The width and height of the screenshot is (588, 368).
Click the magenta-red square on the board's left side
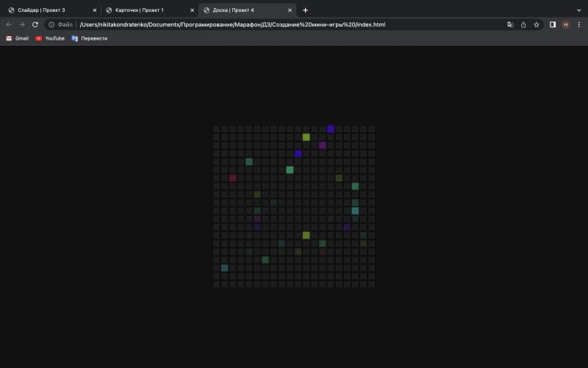pos(232,178)
